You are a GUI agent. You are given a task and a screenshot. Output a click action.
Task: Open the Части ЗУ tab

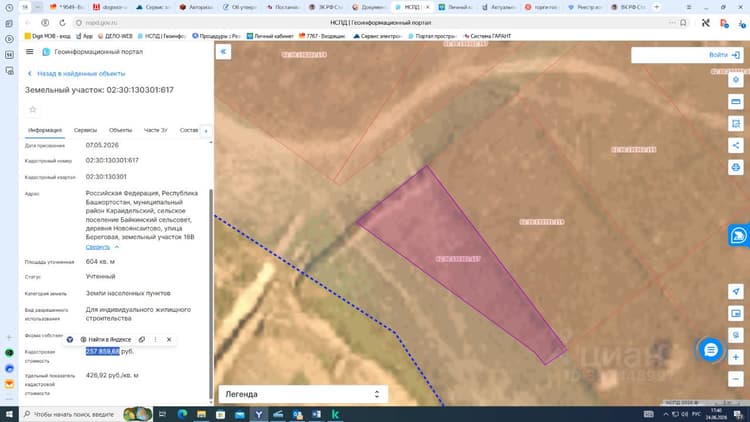point(155,130)
